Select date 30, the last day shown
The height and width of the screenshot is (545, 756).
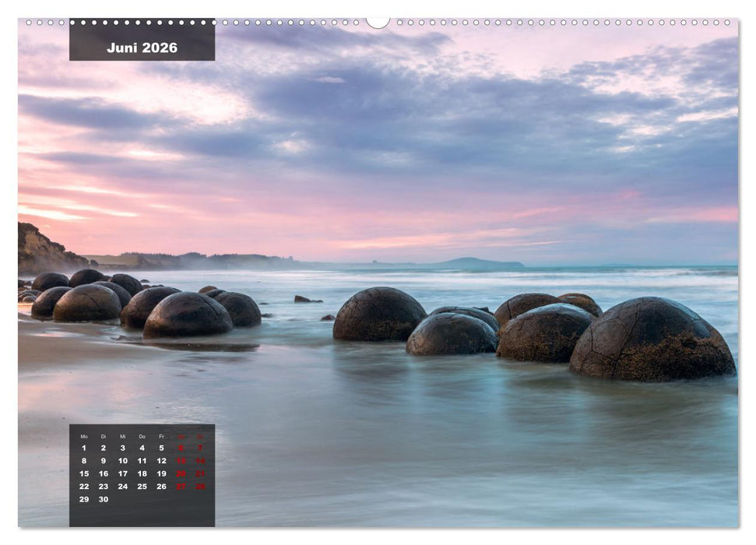pos(104,499)
